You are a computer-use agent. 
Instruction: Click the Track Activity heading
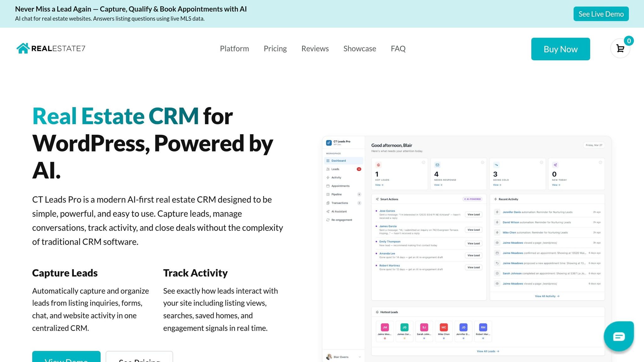coord(195,273)
